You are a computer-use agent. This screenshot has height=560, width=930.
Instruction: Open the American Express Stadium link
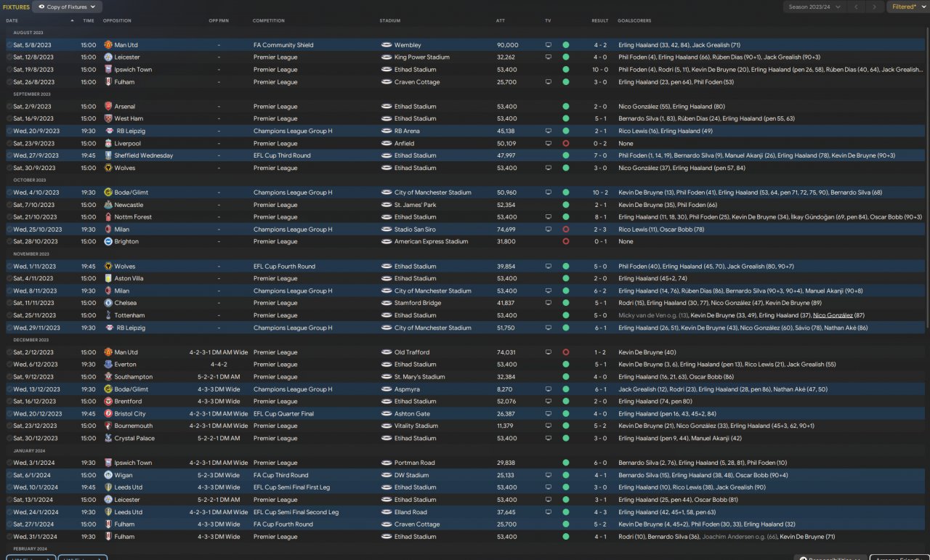tap(431, 242)
